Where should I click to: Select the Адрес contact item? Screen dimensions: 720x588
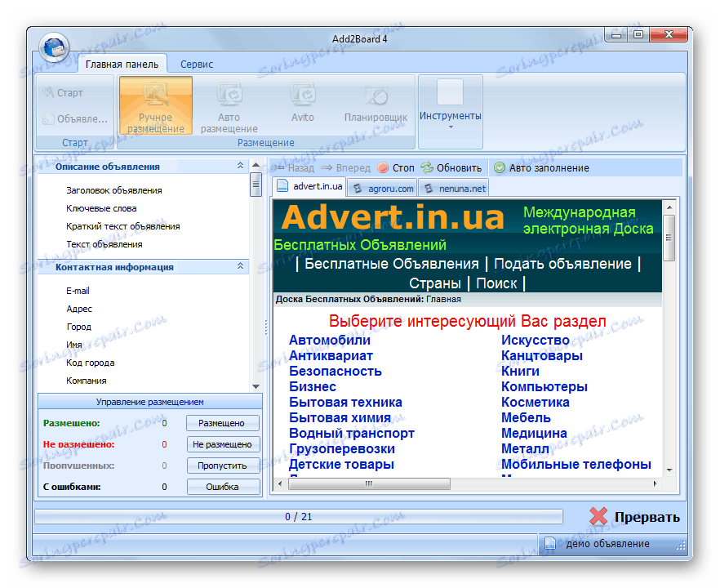tap(79, 309)
